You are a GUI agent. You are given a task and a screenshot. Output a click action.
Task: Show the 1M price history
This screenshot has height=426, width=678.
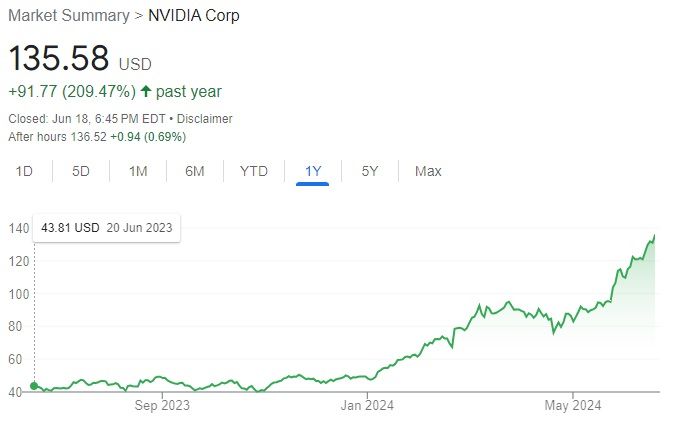(x=138, y=171)
